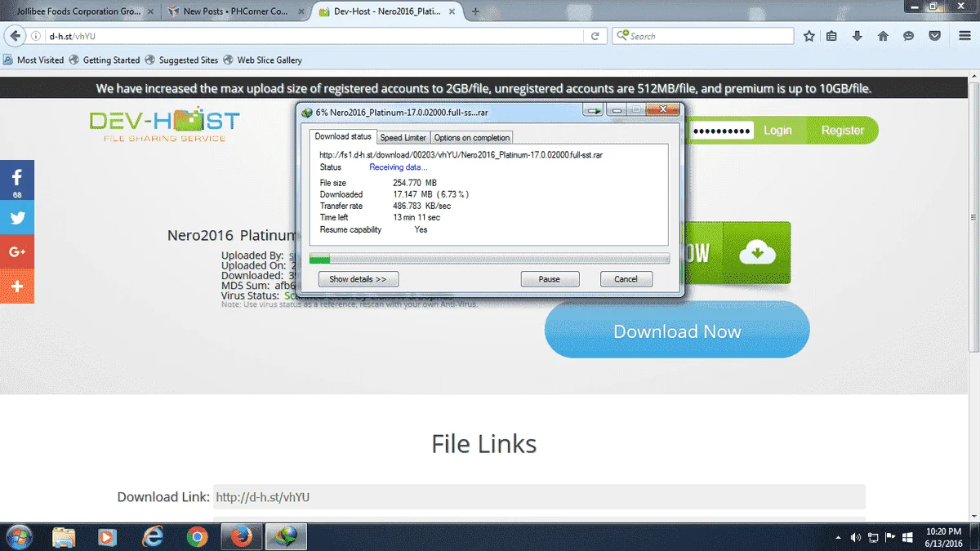Click the IDM dialog title bar icon
The height and width of the screenshot is (551, 980).
[307, 113]
